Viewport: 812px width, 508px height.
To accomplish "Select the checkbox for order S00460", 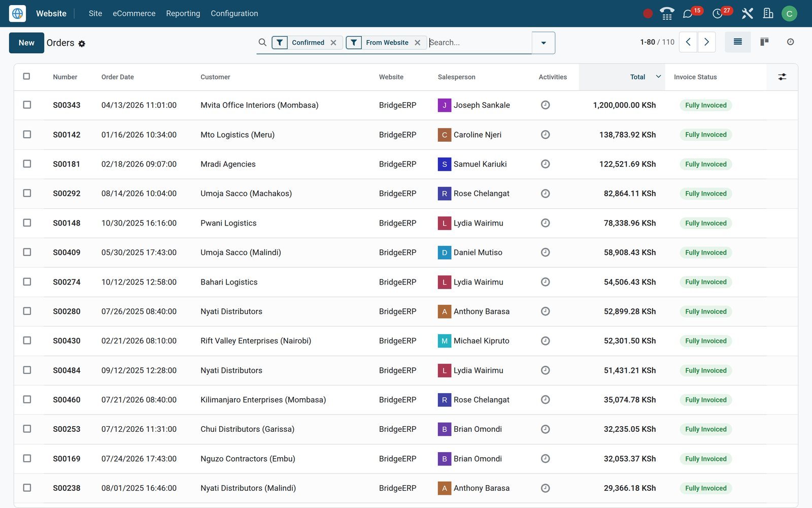I will point(27,399).
